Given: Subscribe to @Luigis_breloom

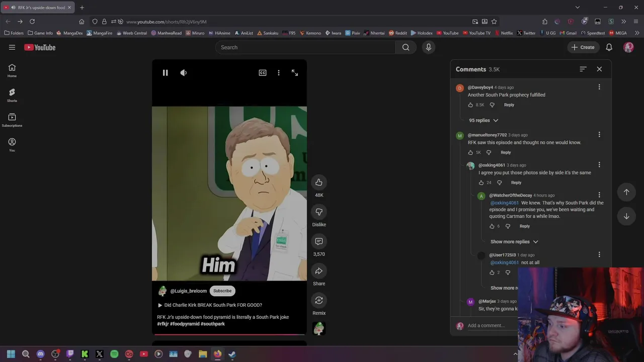Looking at the screenshot, I should [x=222, y=291].
